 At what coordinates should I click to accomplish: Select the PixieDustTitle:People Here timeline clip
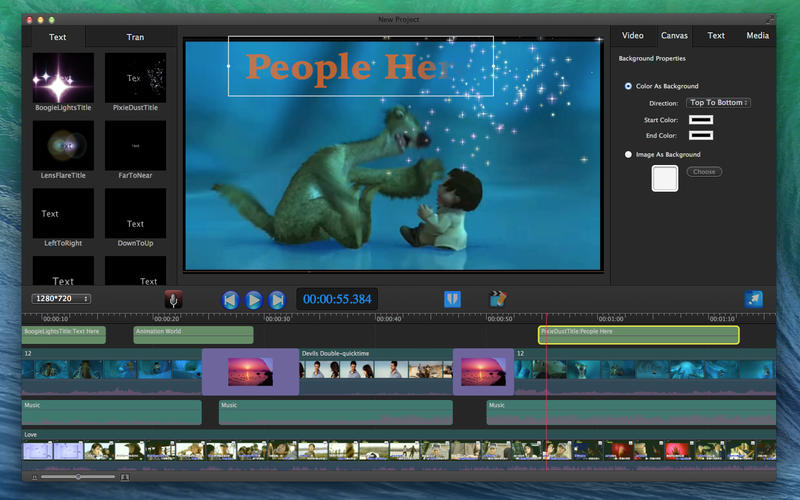click(638, 334)
